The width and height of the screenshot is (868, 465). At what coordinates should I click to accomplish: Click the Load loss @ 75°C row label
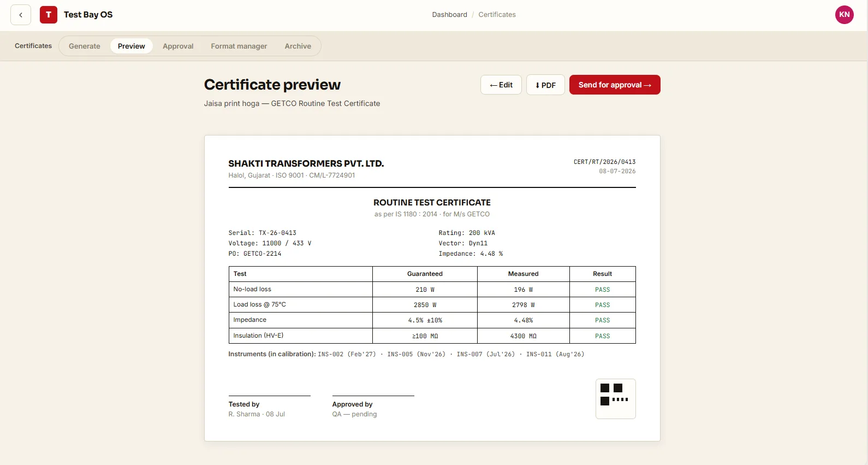click(259, 304)
